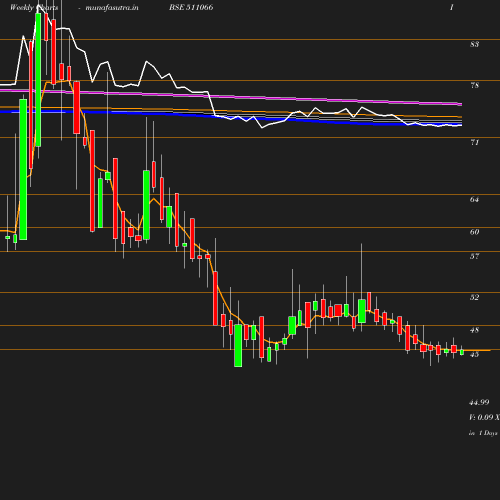The height and width of the screenshot is (500, 500).
Task: Select the 52 price axis label
Action: (x=475, y=297)
